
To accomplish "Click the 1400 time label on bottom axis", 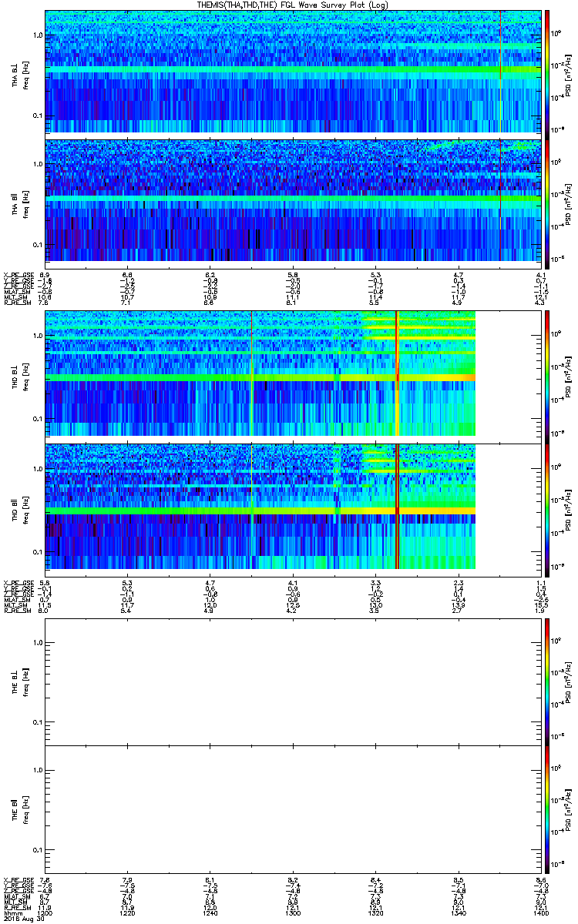I will pos(540,912).
